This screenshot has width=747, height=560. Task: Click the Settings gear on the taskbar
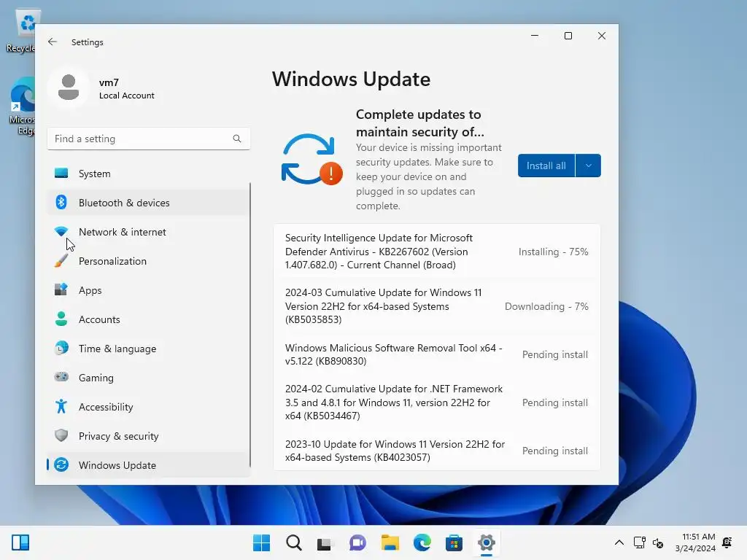coord(487,542)
